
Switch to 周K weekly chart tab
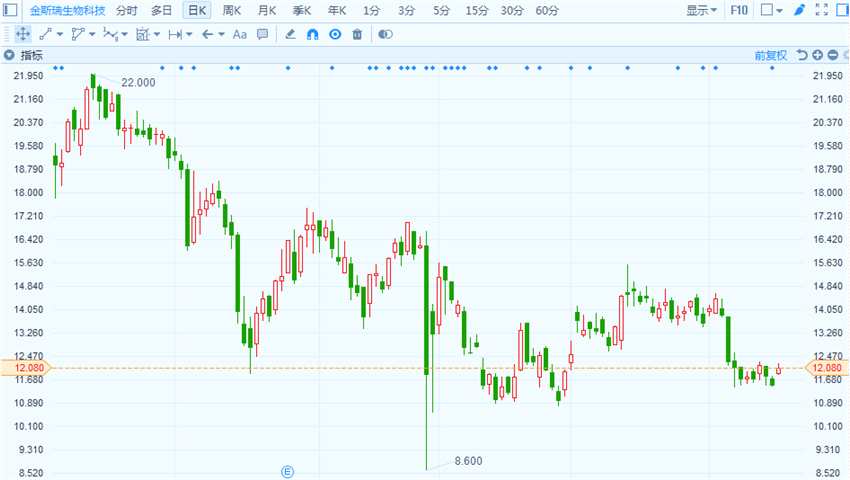pyautogui.click(x=231, y=10)
